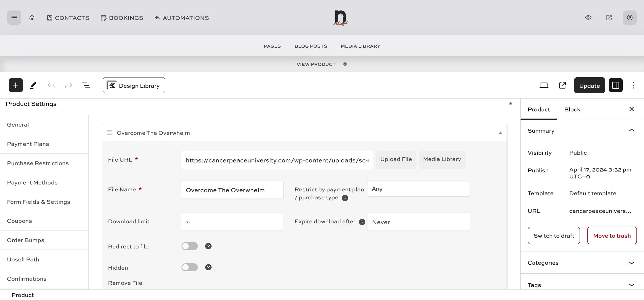Expand the Categories section
This screenshot has height=300, width=644.
coord(632,263)
